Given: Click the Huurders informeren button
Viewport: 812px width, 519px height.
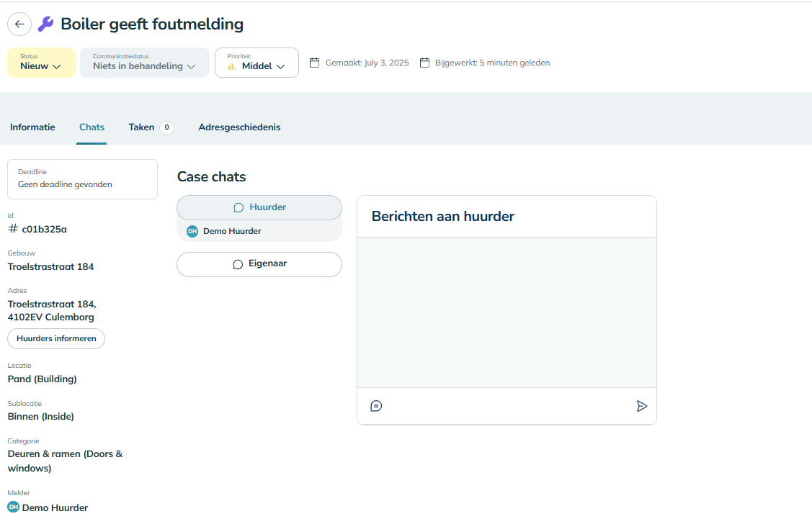Looking at the screenshot, I should 56,338.
